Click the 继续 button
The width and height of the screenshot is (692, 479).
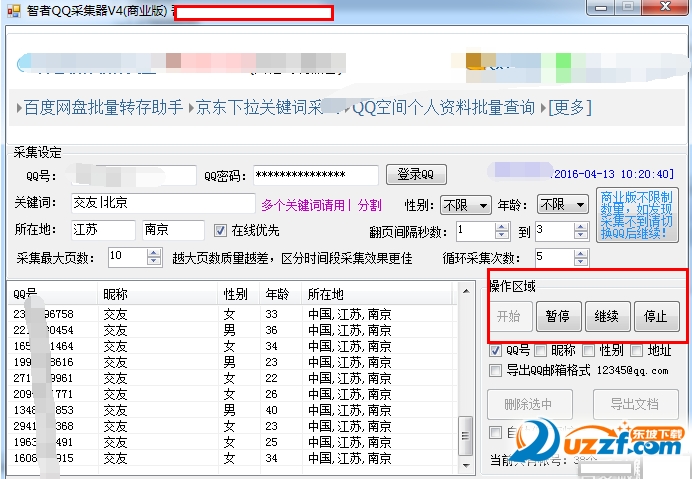click(607, 317)
